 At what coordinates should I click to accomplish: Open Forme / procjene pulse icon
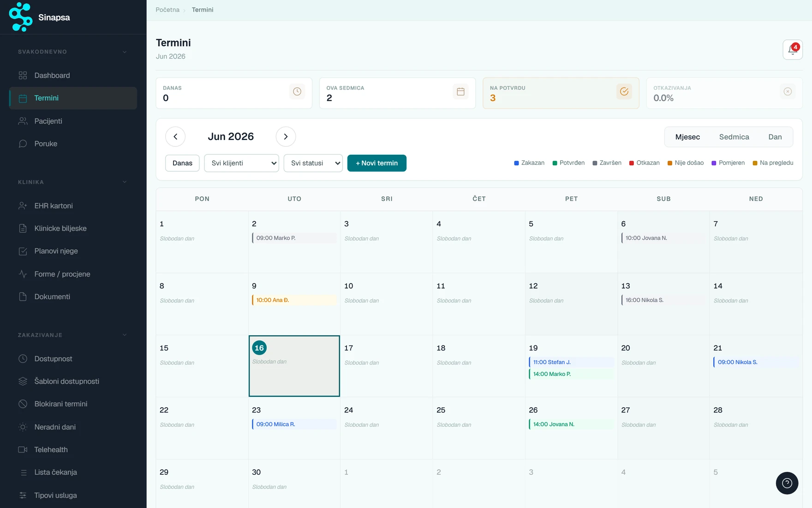(23, 274)
